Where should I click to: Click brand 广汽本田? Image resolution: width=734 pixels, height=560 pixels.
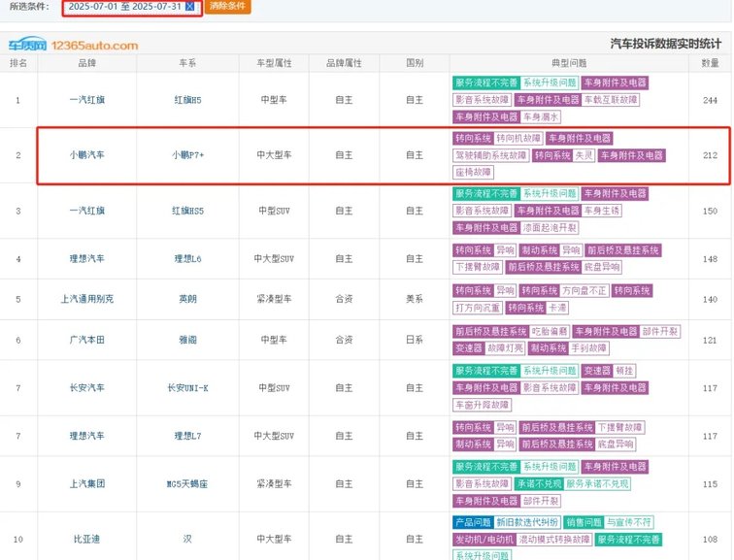click(x=87, y=340)
